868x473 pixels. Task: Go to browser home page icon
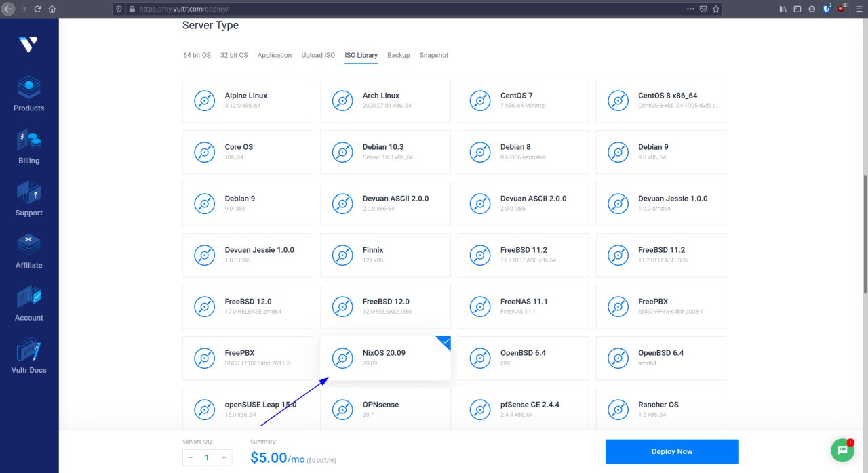[52, 9]
